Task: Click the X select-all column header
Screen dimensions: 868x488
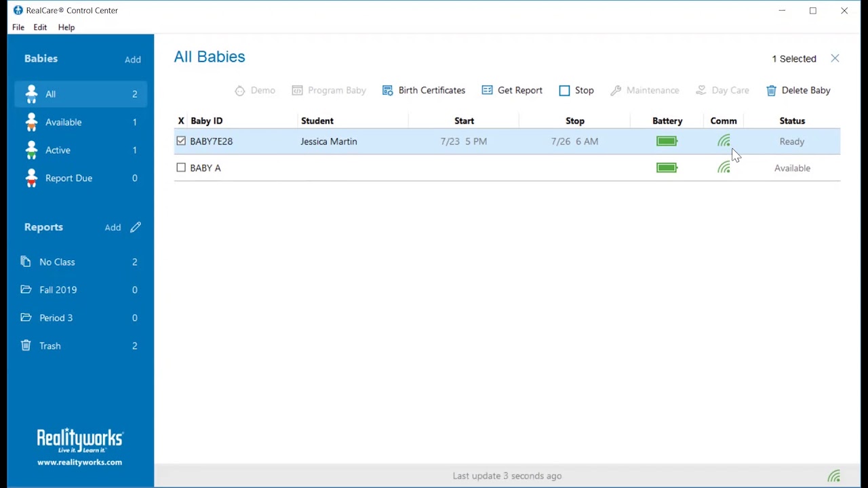Action: coord(181,121)
